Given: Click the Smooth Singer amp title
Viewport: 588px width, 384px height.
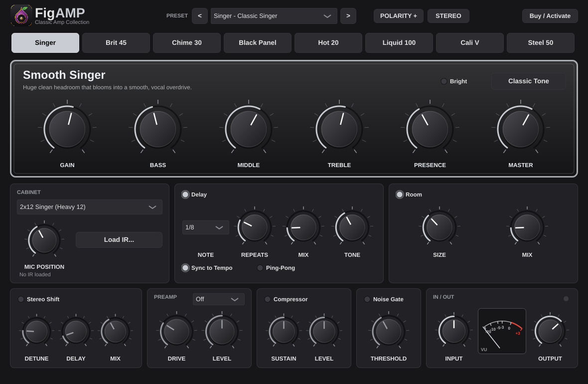Looking at the screenshot, I should tap(64, 75).
